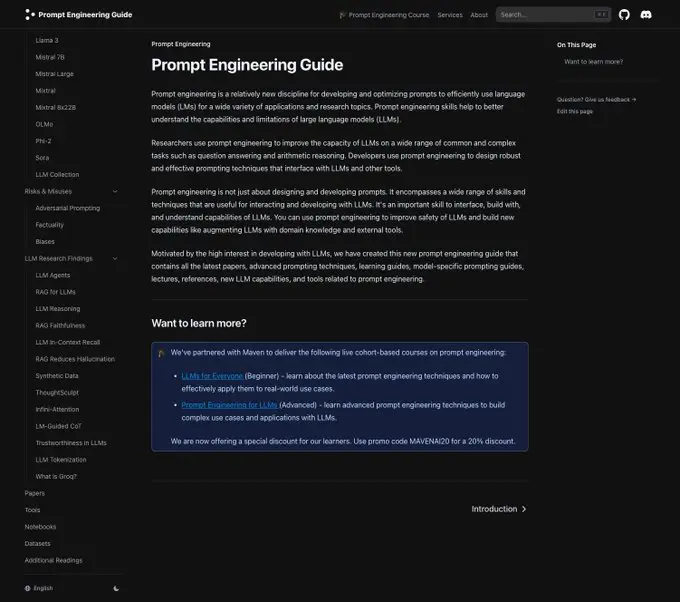Jump to Want to learn more? anchor

click(x=593, y=62)
